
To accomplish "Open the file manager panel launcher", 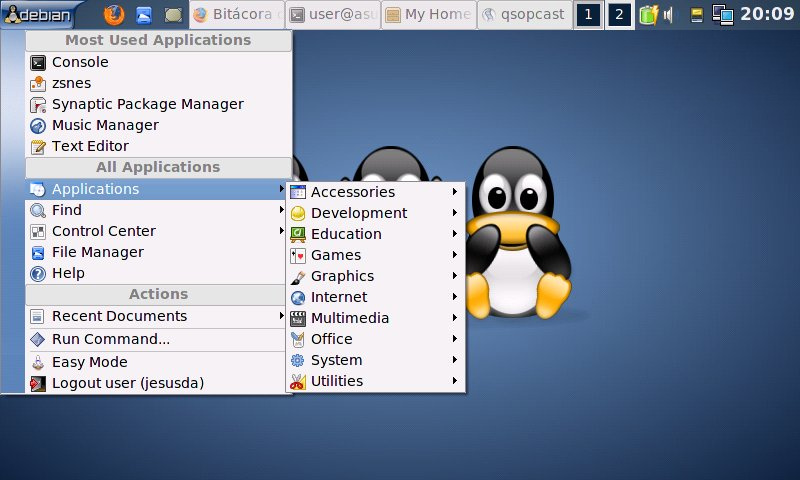I will [144, 15].
